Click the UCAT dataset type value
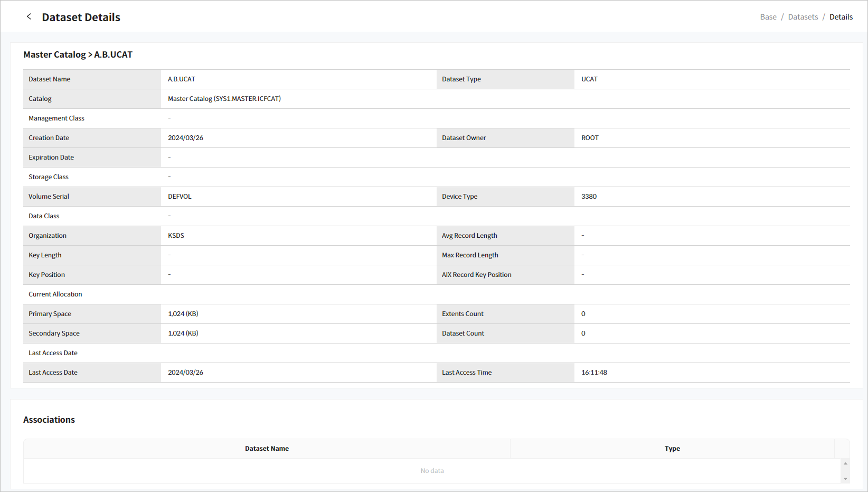868x492 pixels. (589, 79)
